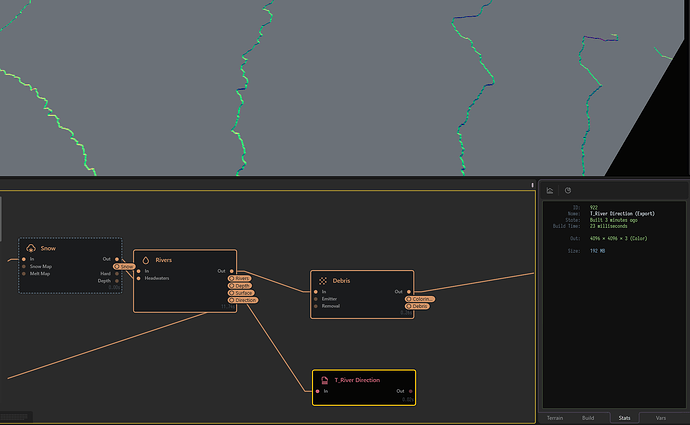Select the T_River Direction node title
690x425 pixels.
[x=357, y=380]
